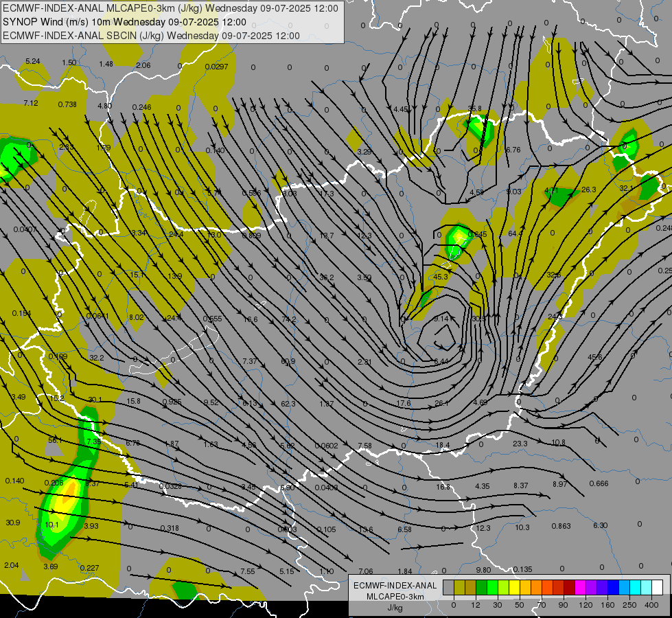
Task: Select the data value '30.9'
Action: [x=13, y=523]
